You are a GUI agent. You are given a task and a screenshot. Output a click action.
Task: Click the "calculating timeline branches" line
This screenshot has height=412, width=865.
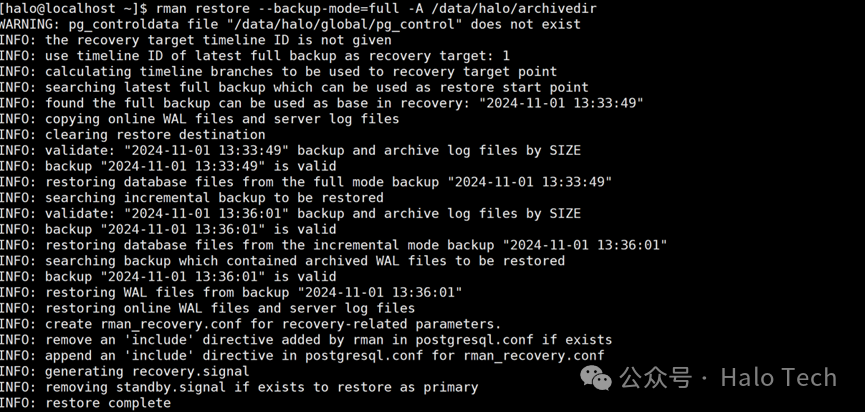[280, 72]
